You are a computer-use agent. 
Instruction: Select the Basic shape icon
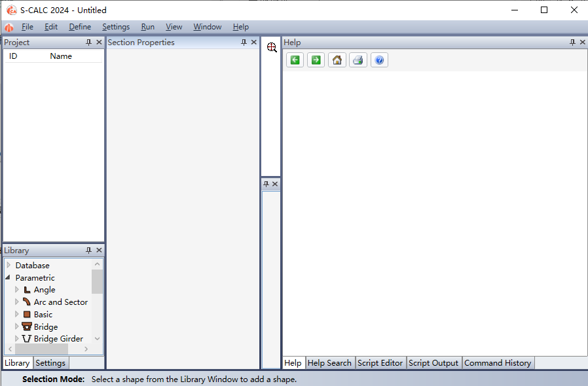click(x=27, y=314)
